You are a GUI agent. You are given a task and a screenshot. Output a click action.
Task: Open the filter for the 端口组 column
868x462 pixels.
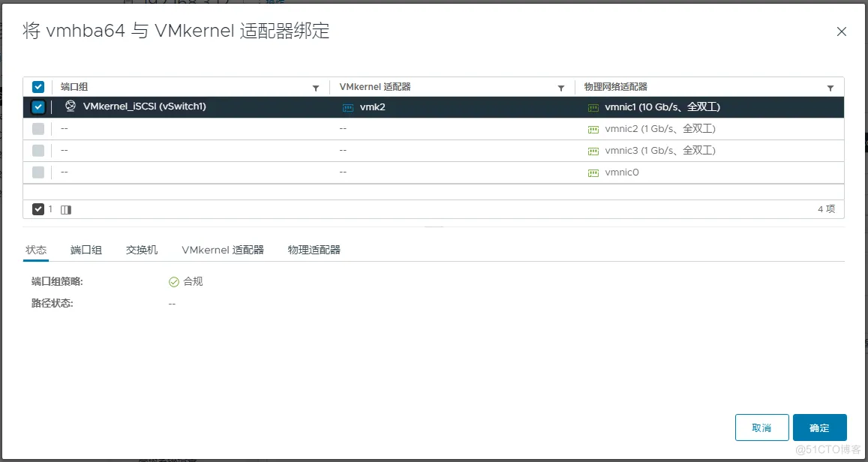316,88
